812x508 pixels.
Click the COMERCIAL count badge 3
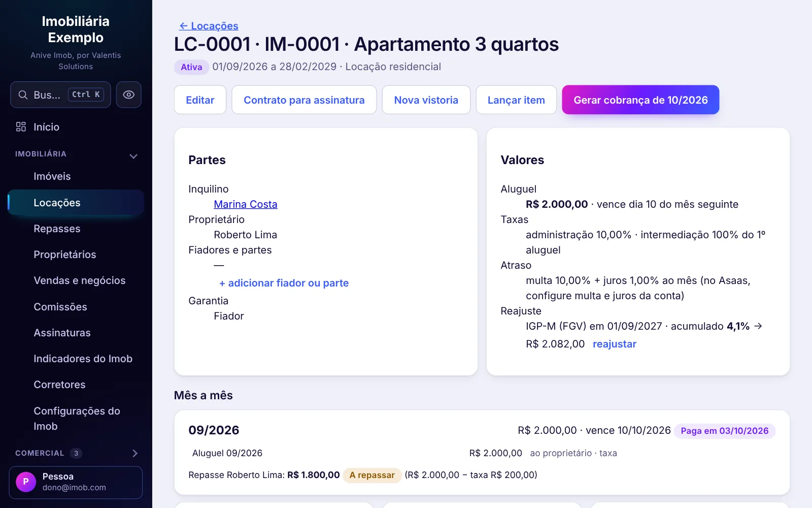tap(76, 453)
